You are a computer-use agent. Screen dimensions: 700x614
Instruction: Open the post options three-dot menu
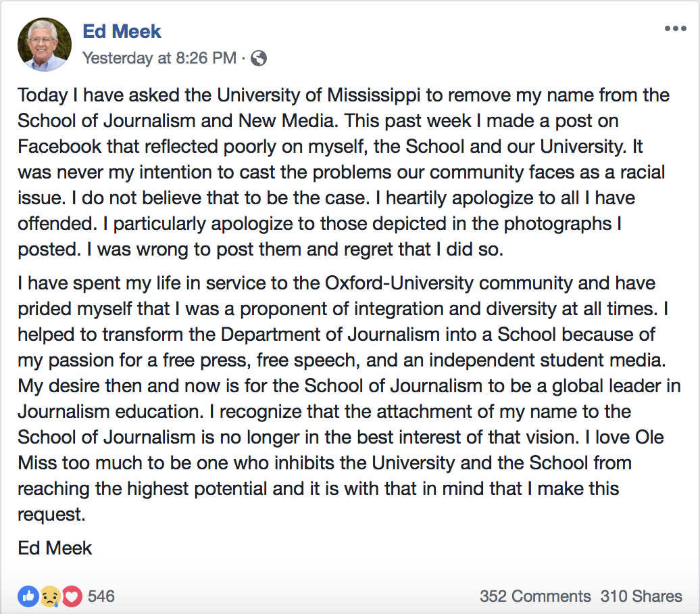(675, 28)
